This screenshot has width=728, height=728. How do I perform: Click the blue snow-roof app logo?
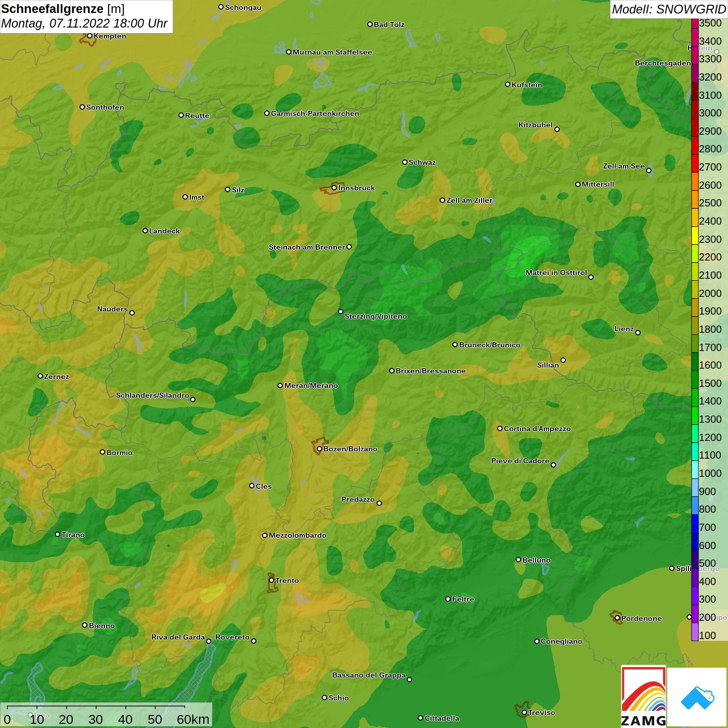pyautogui.click(x=697, y=697)
